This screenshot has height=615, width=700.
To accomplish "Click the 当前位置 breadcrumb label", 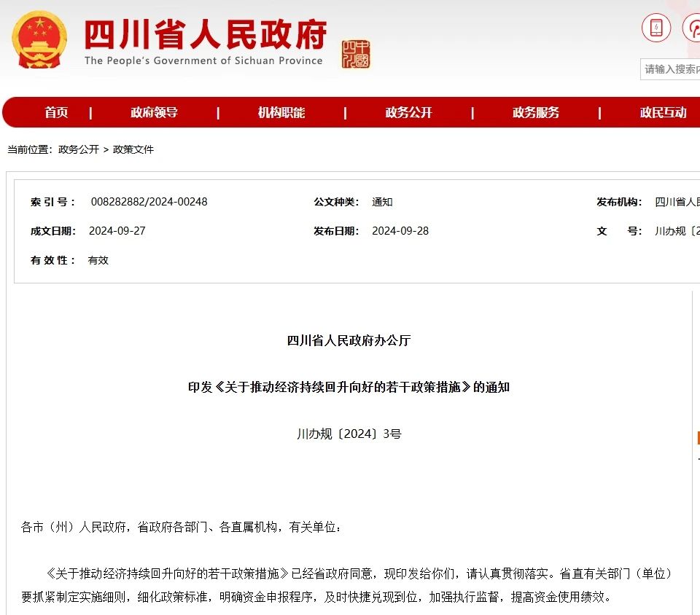I will click(x=29, y=149).
